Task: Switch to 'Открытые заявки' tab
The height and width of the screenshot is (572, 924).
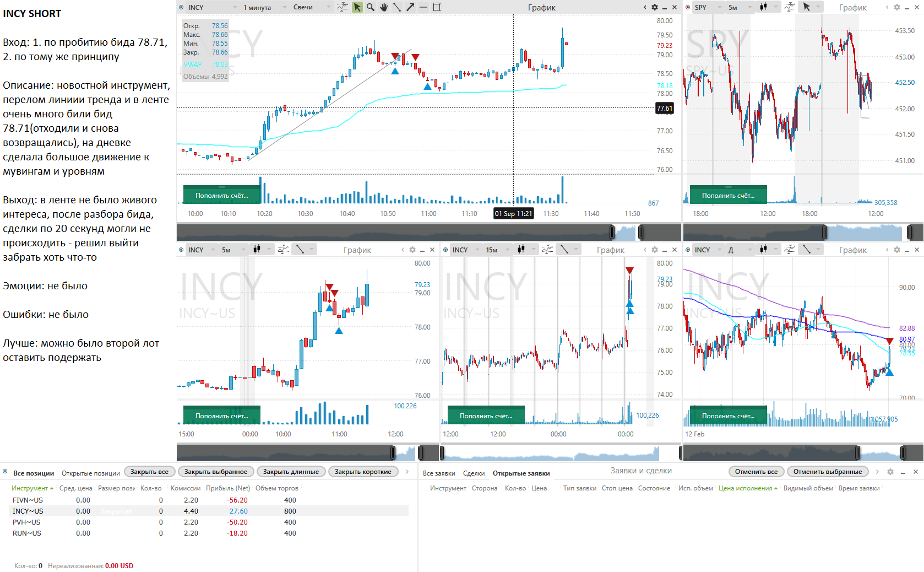Action: click(x=521, y=473)
